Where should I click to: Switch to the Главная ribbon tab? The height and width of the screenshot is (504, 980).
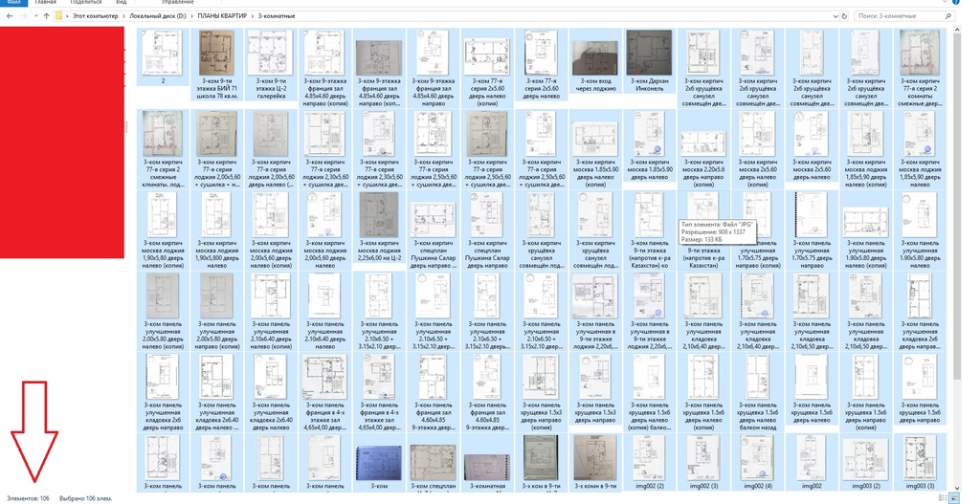pos(45,3)
